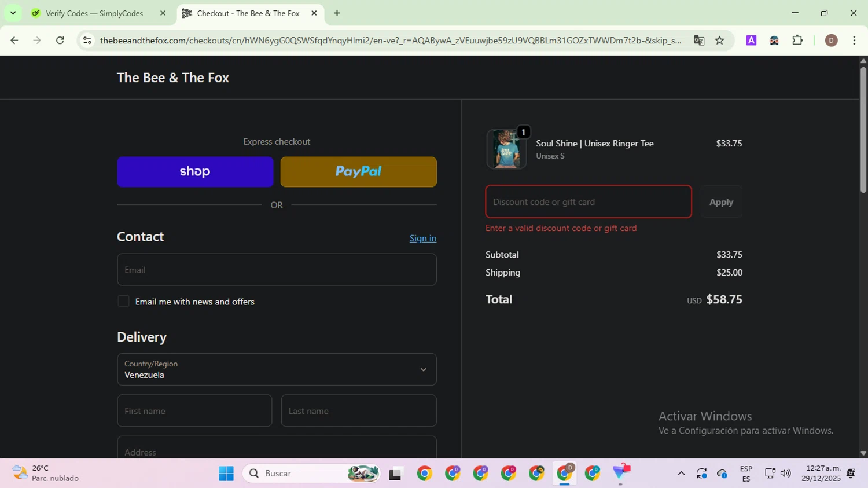Close the Verify Codes SimplyCodes tab
Image resolution: width=868 pixels, height=488 pixels.
[163, 13]
